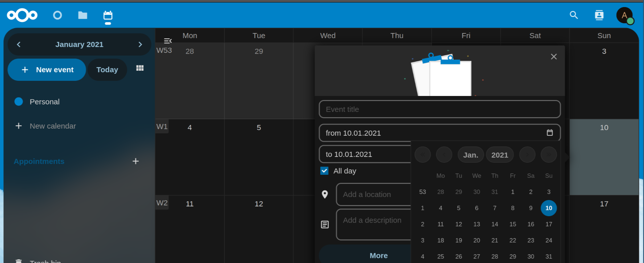
Task: Select the Personal calendar entry
Action: point(45,102)
